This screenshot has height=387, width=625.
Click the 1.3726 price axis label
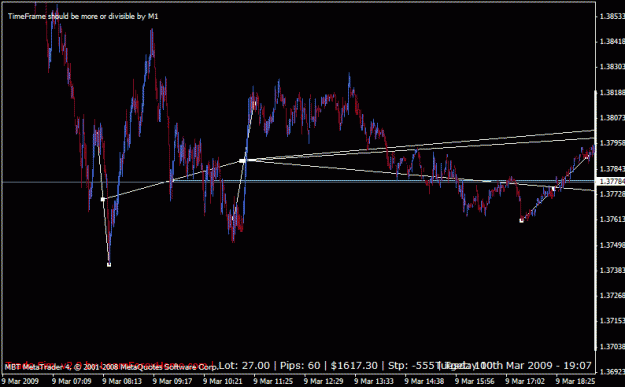612,295
